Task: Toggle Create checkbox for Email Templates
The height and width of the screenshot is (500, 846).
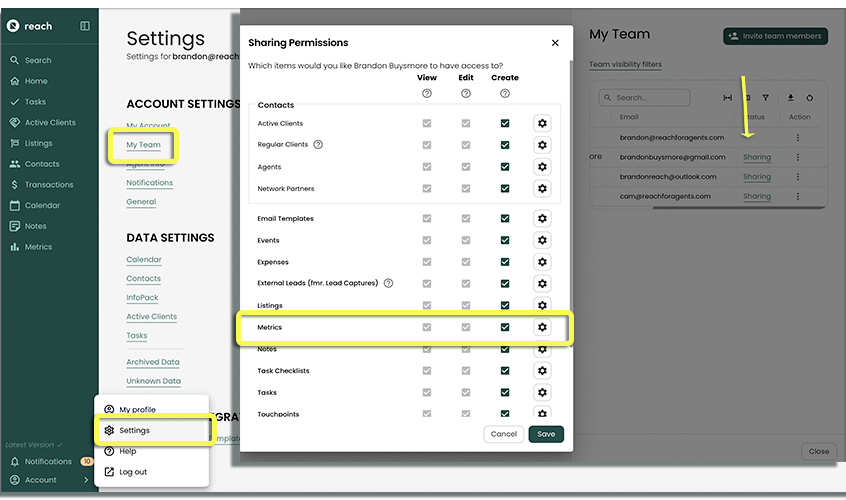Action: click(x=505, y=218)
